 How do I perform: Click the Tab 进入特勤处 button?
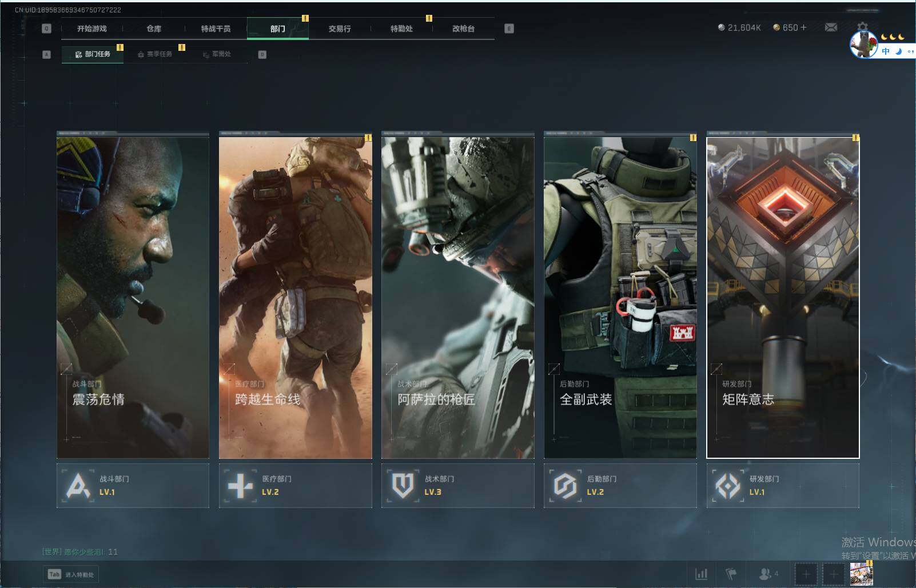71,574
